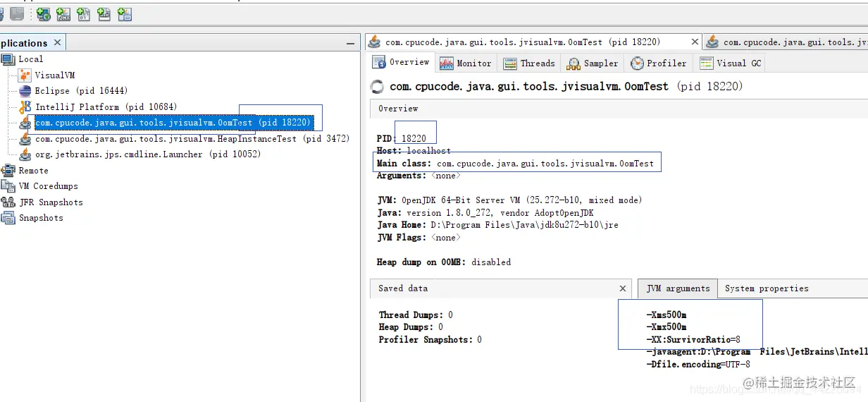The width and height of the screenshot is (868, 402).
Task: Select the VM Coredumps label
Action: [49, 186]
